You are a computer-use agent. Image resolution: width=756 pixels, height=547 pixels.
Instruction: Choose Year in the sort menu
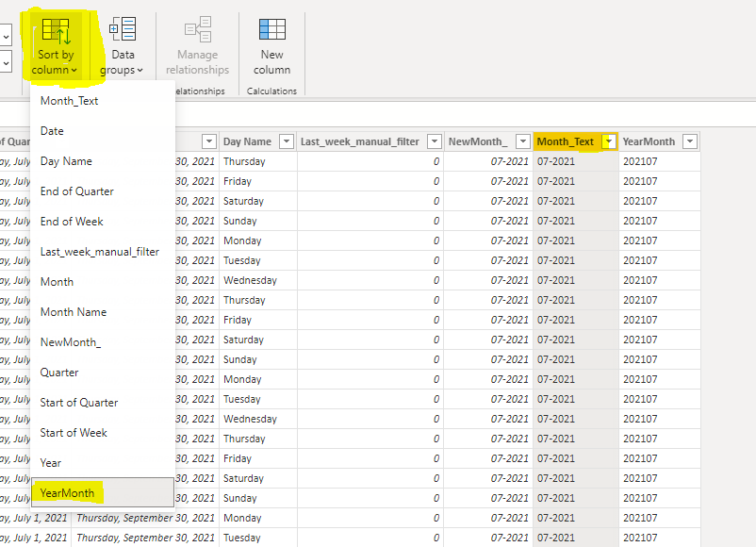[x=102, y=463]
